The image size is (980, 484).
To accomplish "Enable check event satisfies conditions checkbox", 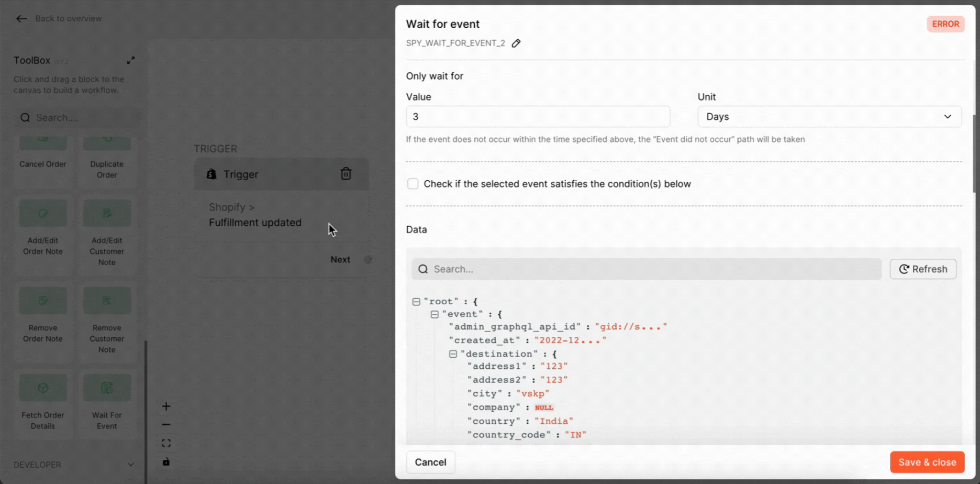I will click(x=413, y=184).
